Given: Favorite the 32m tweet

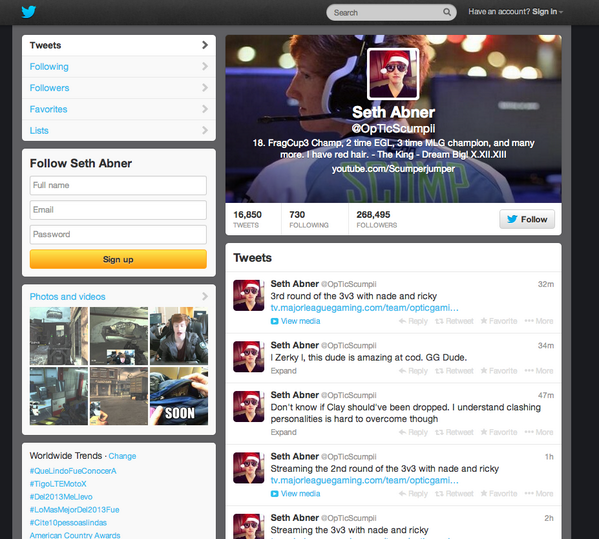Looking at the screenshot, I should click(499, 321).
